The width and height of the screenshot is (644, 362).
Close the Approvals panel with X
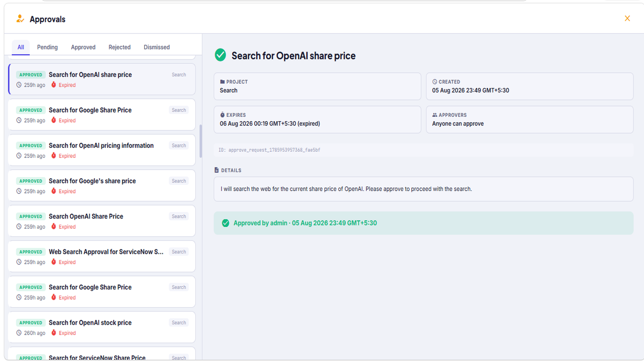pyautogui.click(x=627, y=18)
